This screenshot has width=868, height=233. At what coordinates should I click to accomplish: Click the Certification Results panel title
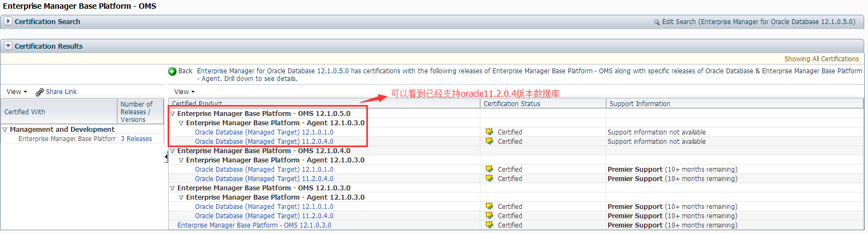tap(49, 46)
